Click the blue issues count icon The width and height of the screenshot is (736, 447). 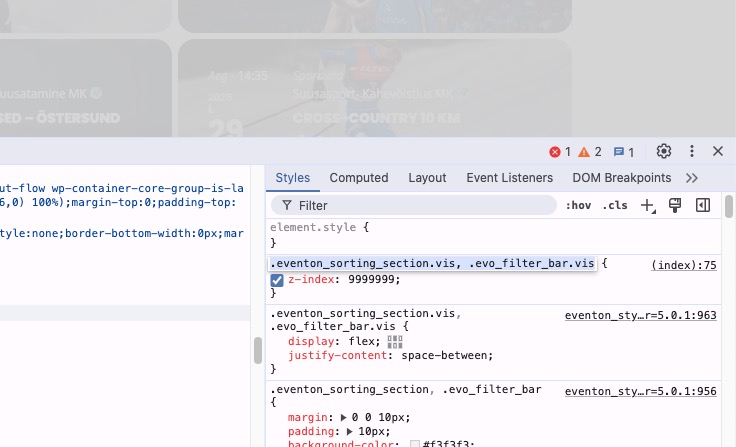pos(619,152)
